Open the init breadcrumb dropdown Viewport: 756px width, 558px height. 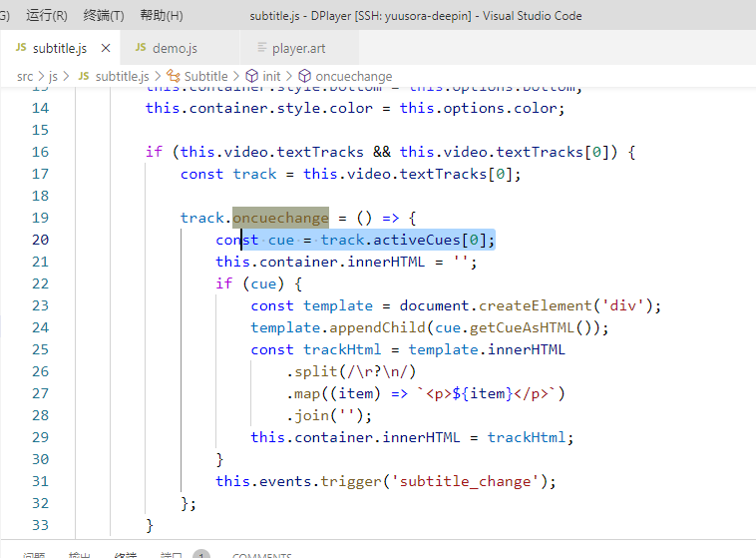pos(271,76)
